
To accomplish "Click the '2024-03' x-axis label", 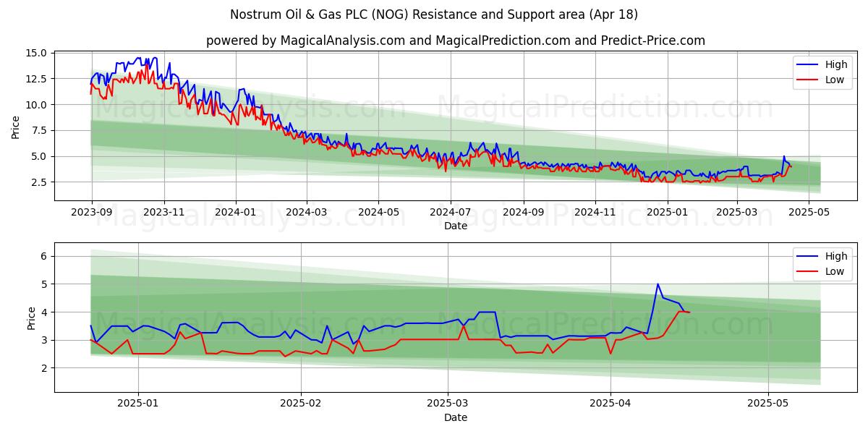I will (307, 212).
